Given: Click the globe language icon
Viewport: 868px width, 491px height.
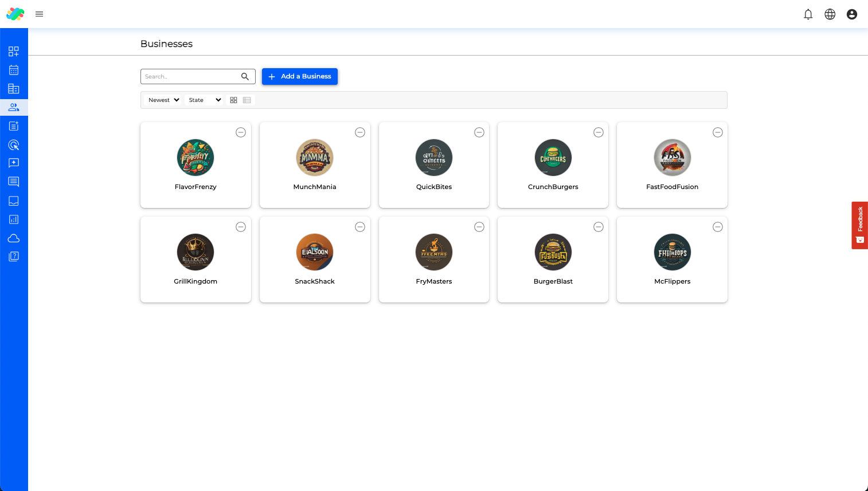Looking at the screenshot, I should [830, 14].
